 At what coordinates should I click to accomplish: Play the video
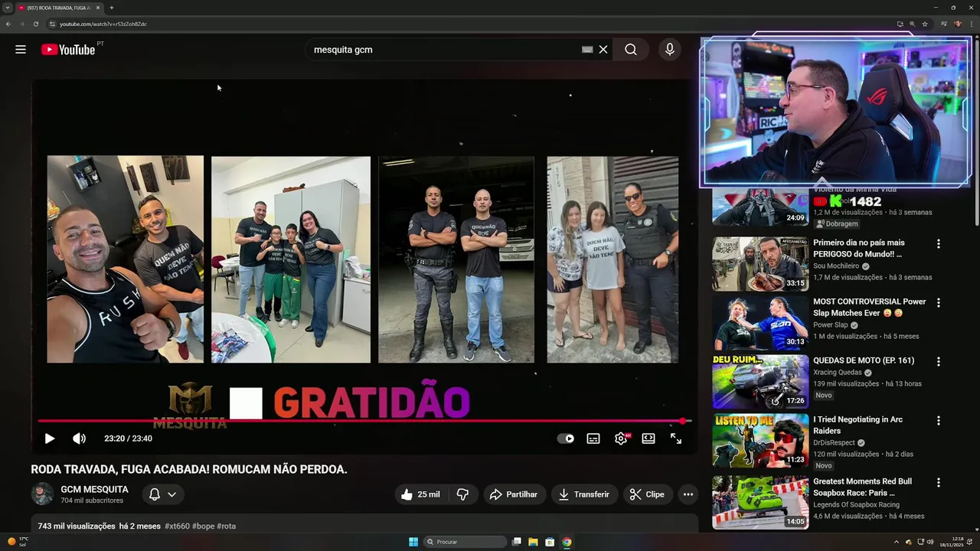tap(49, 439)
